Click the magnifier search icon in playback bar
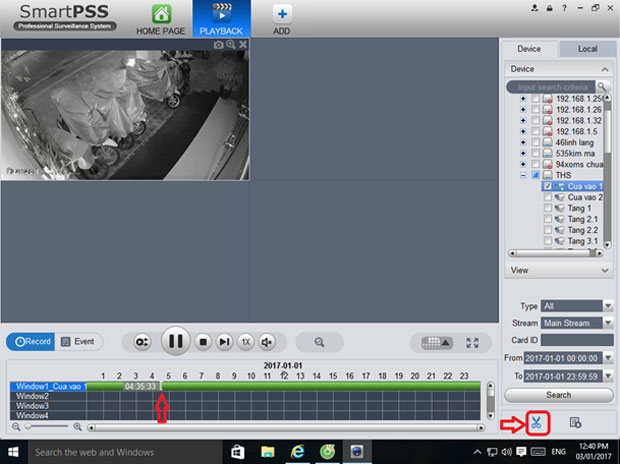The height and width of the screenshot is (464, 620). [319, 342]
